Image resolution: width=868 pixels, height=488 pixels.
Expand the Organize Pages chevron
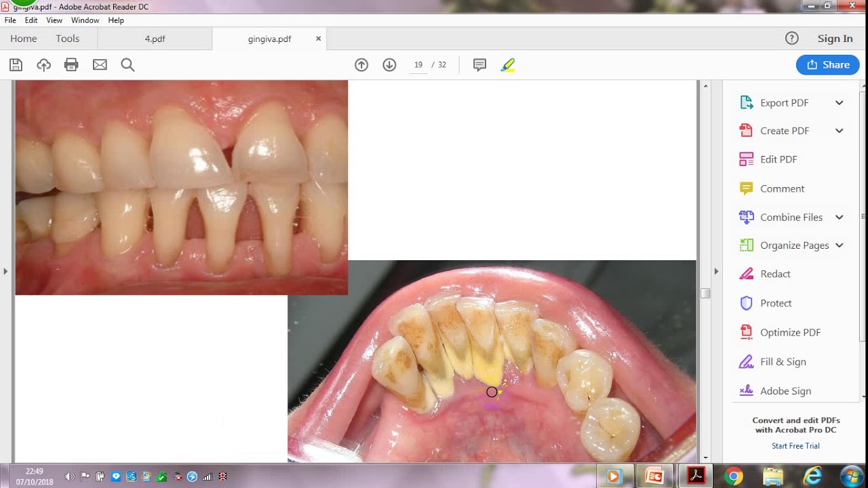point(839,245)
